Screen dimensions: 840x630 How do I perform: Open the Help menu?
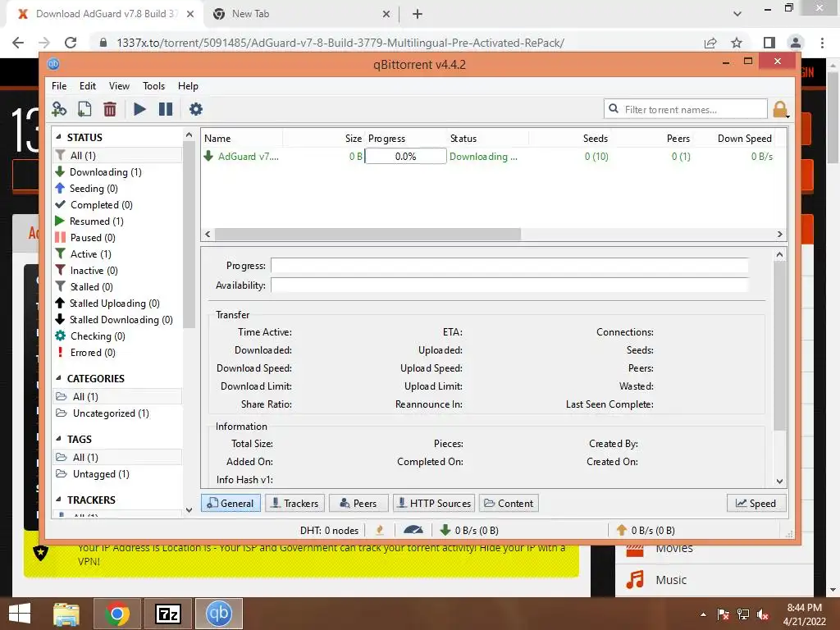[x=188, y=85]
